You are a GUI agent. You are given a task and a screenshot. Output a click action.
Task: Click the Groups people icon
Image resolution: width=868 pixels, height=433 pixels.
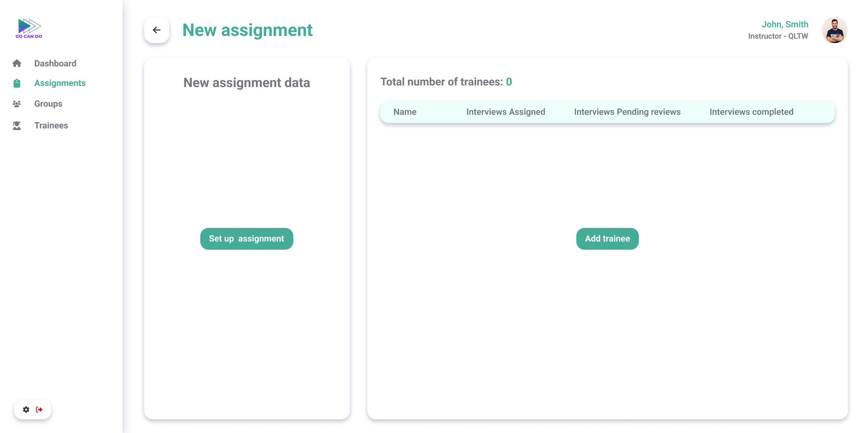tap(17, 104)
